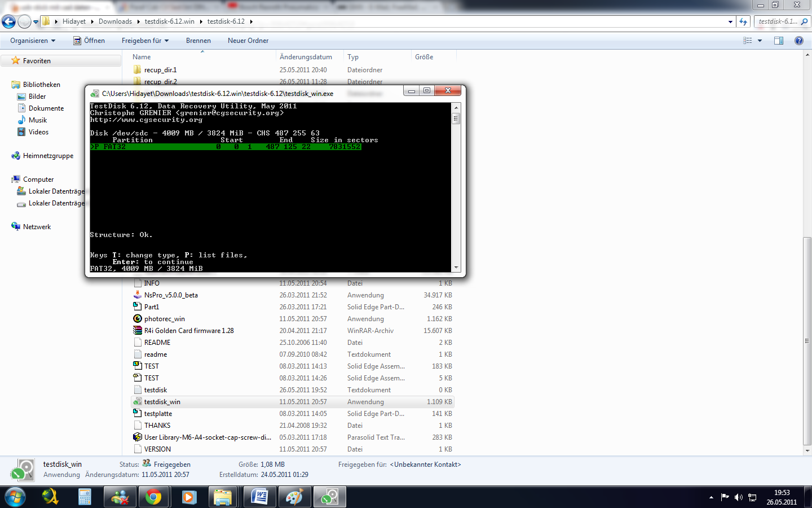
Task: Select the testdisk_win application row
Action: (292, 402)
